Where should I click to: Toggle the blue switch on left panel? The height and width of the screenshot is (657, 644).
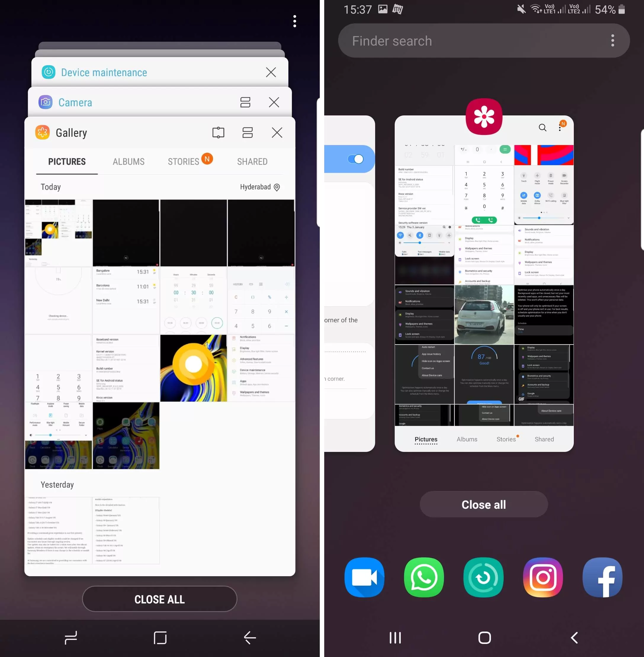point(354,159)
